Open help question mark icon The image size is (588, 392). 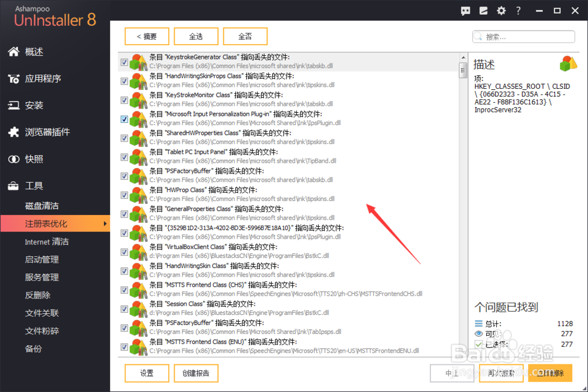click(518, 11)
